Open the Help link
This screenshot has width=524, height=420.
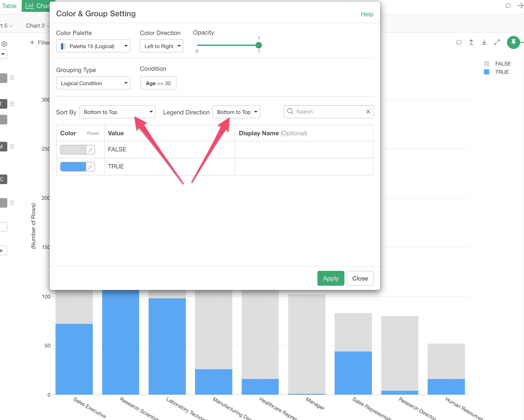coord(367,14)
